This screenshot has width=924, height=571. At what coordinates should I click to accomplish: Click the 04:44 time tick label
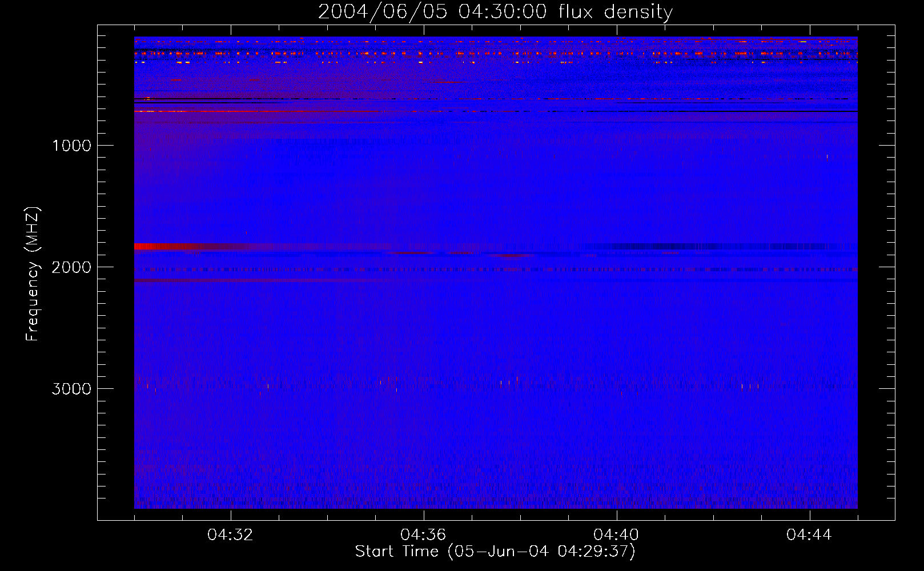pyautogui.click(x=809, y=535)
